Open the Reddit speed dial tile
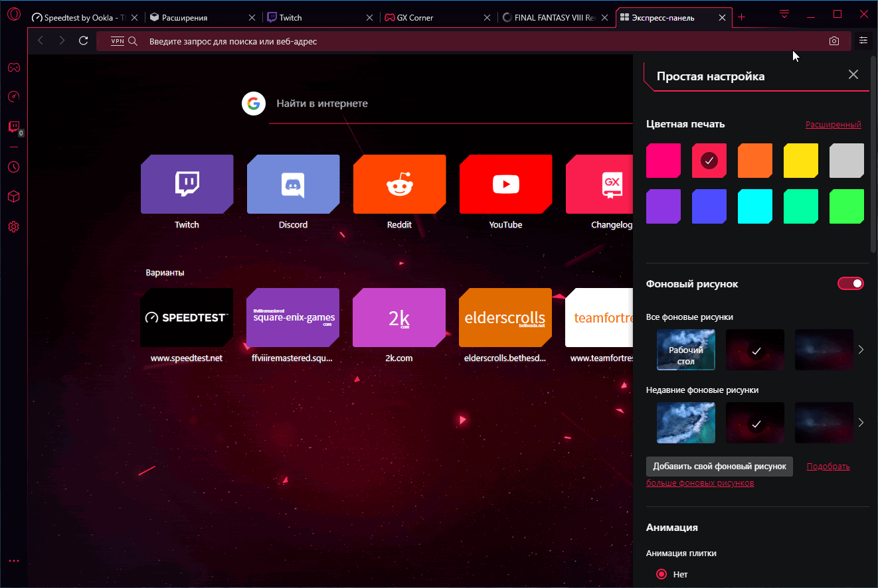Viewport: 878px width, 588px height. point(399,184)
